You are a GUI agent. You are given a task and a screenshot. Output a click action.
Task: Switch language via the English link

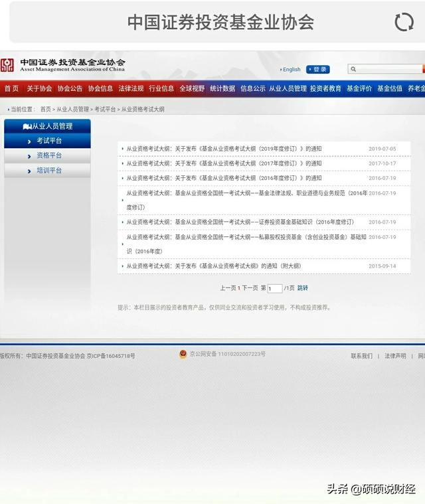tap(292, 70)
